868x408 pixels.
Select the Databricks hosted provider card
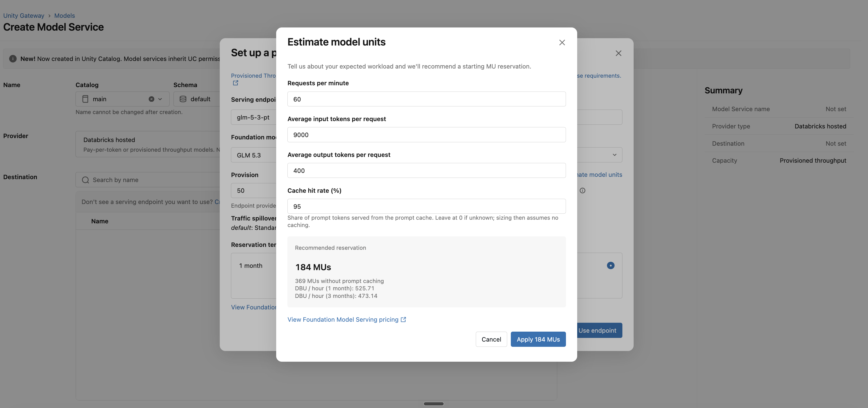coord(148,144)
